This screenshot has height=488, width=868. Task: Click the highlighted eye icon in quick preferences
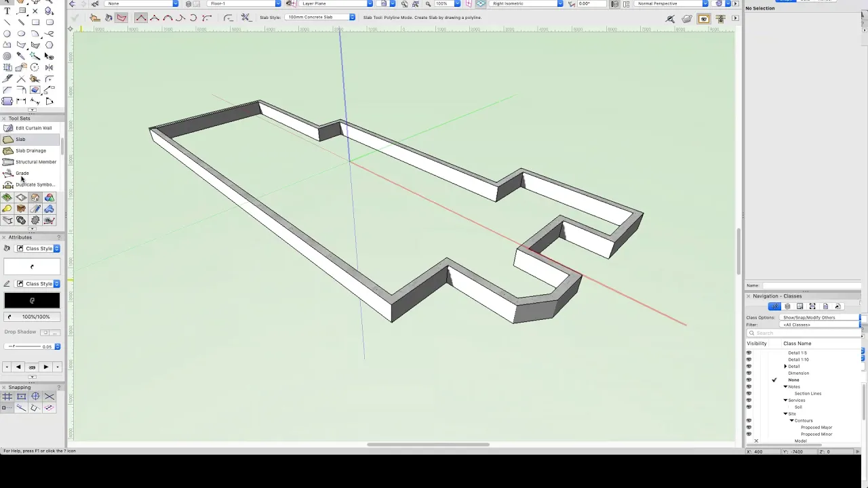click(703, 18)
